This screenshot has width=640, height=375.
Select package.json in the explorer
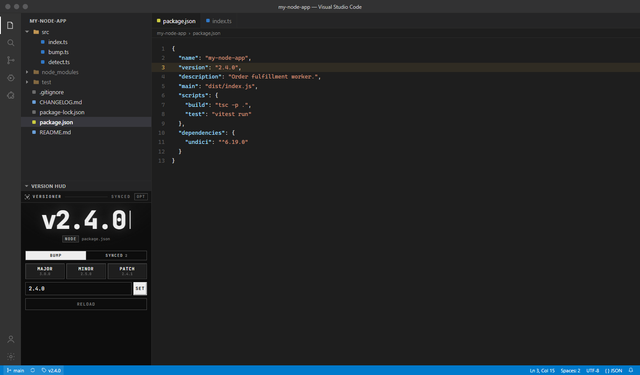pos(56,122)
